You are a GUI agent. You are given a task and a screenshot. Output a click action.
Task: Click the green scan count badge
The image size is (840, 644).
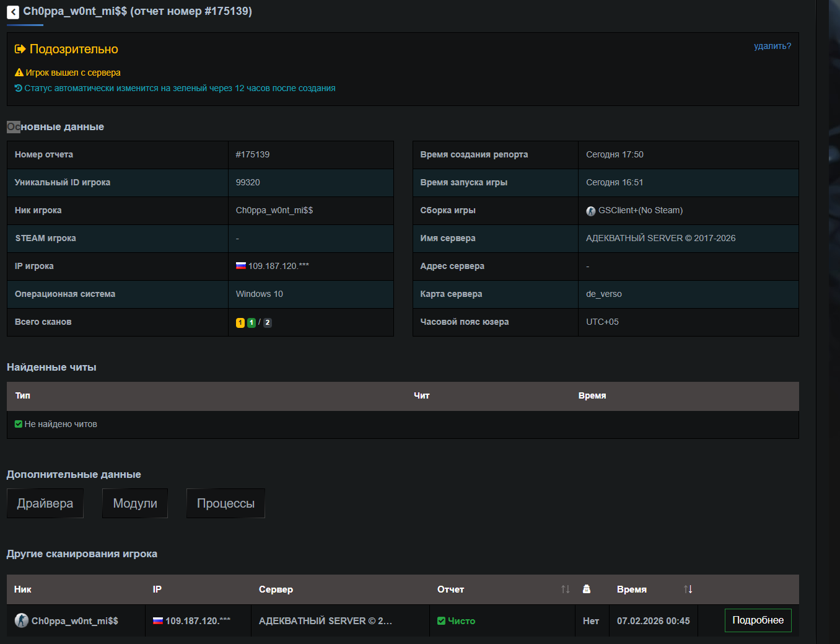tap(252, 322)
